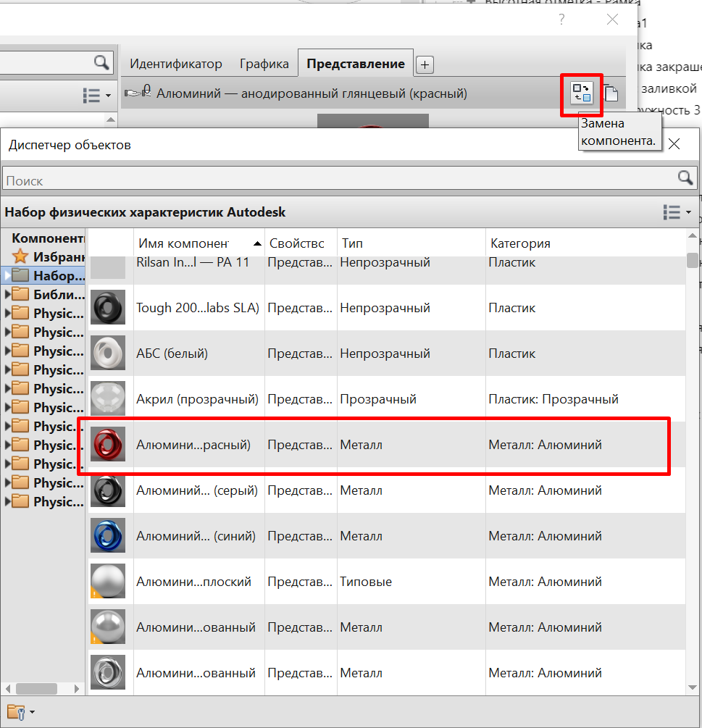Click the Акрил (прозрачный) transparent thumbnail
This screenshot has height=728, width=702.
(x=108, y=398)
